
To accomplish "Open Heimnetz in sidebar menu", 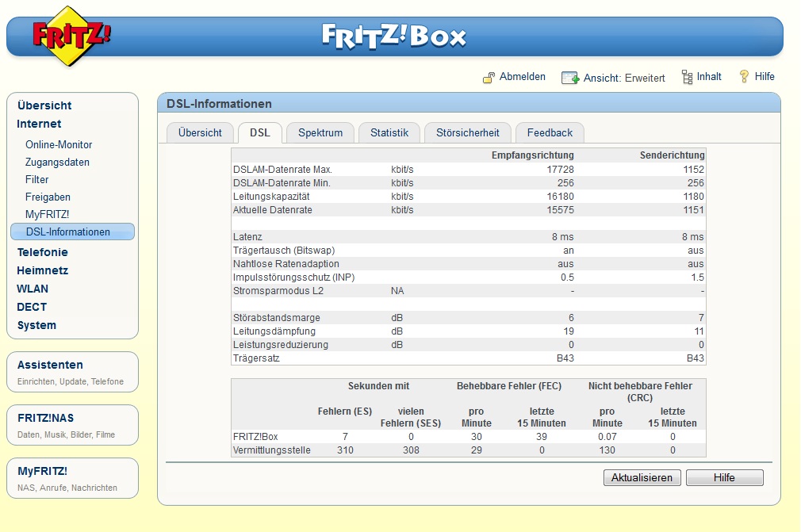I will point(42,270).
